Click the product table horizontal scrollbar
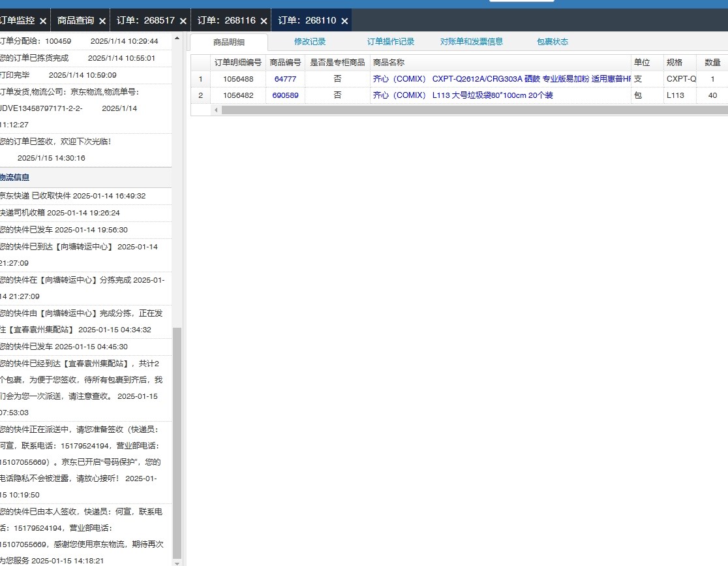The image size is (728, 566). click(x=474, y=110)
